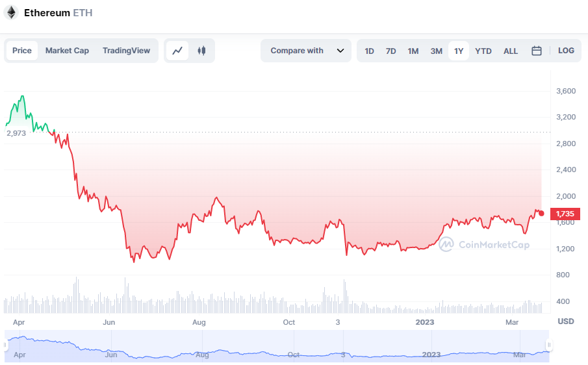
Task: Set time range to 1M
Action: pyautogui.click(x=413, y=51)
